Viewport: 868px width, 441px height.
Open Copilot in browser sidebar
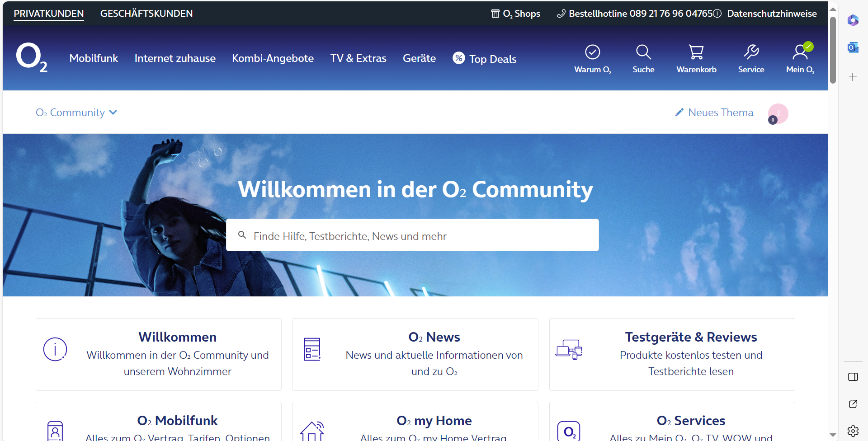point(853,20)
